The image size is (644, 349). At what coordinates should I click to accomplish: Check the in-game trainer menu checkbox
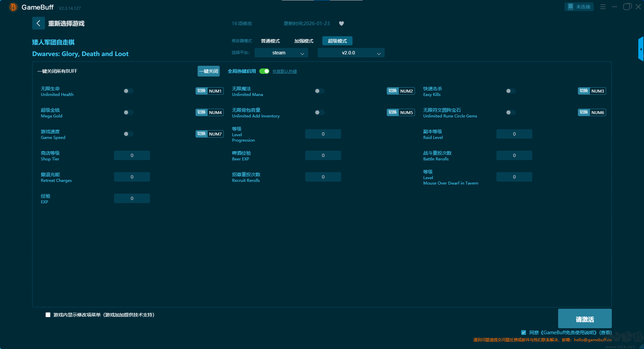pyautogui.click(x=48, y=315)
